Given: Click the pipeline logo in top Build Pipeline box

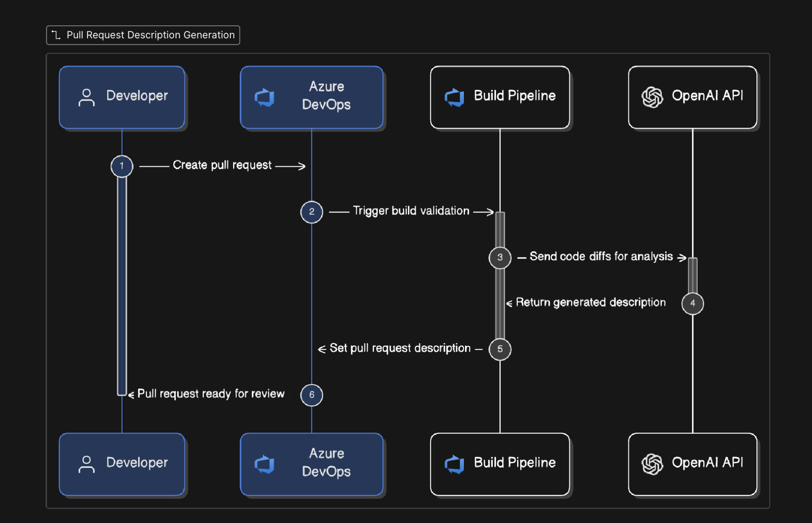Looking at the screenshot, I should coord(454,97).
